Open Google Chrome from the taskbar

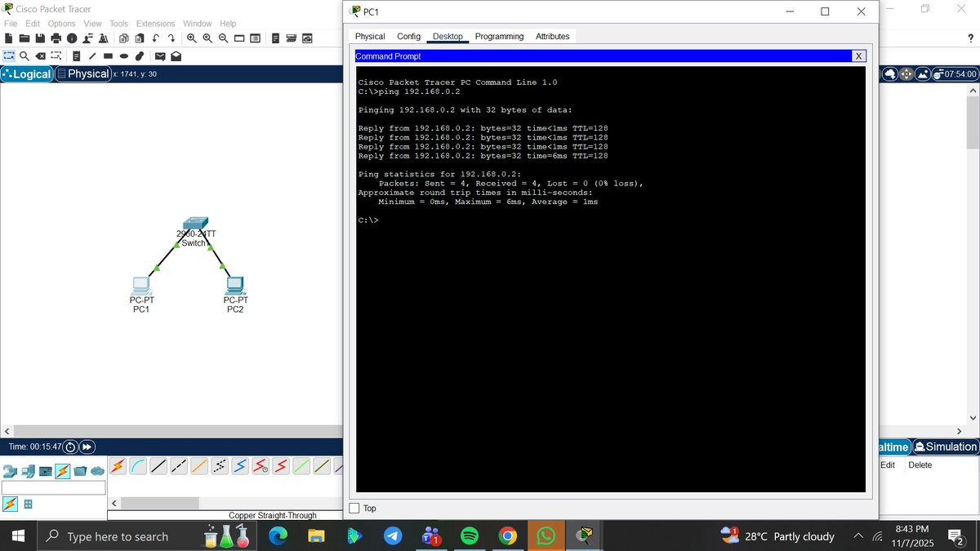[x=508, y=536]
